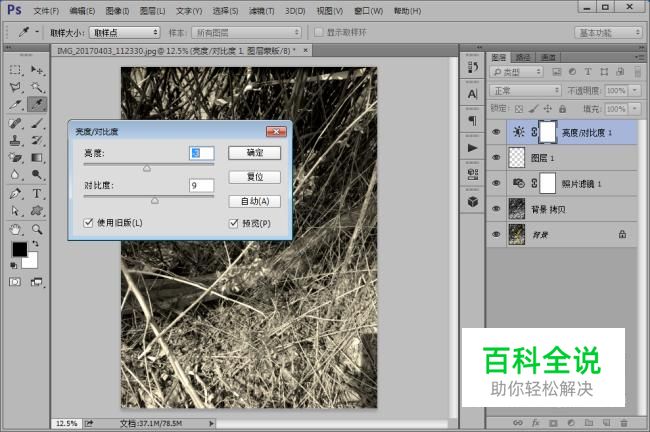Select the Hand tool
650x432 pixels.
(x=15, y=229)
